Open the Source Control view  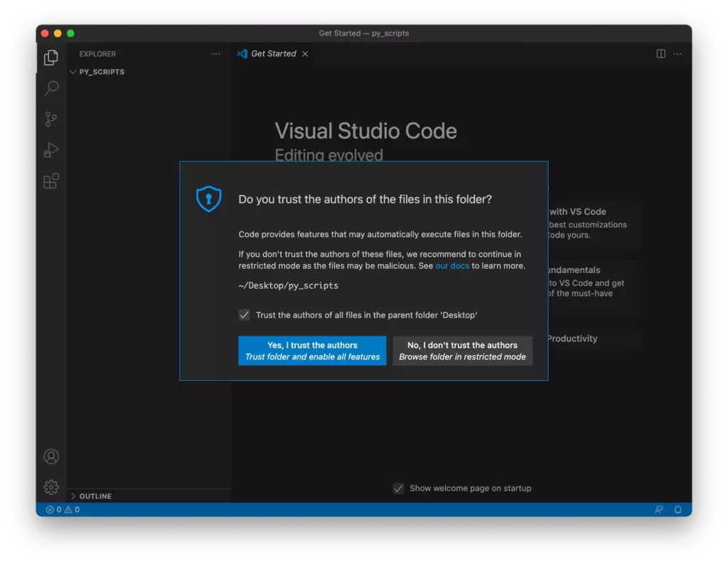pos(51,119)
